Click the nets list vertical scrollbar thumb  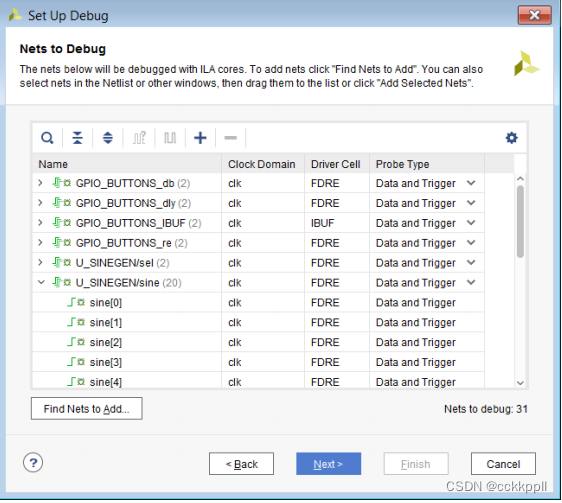[520, 222]
